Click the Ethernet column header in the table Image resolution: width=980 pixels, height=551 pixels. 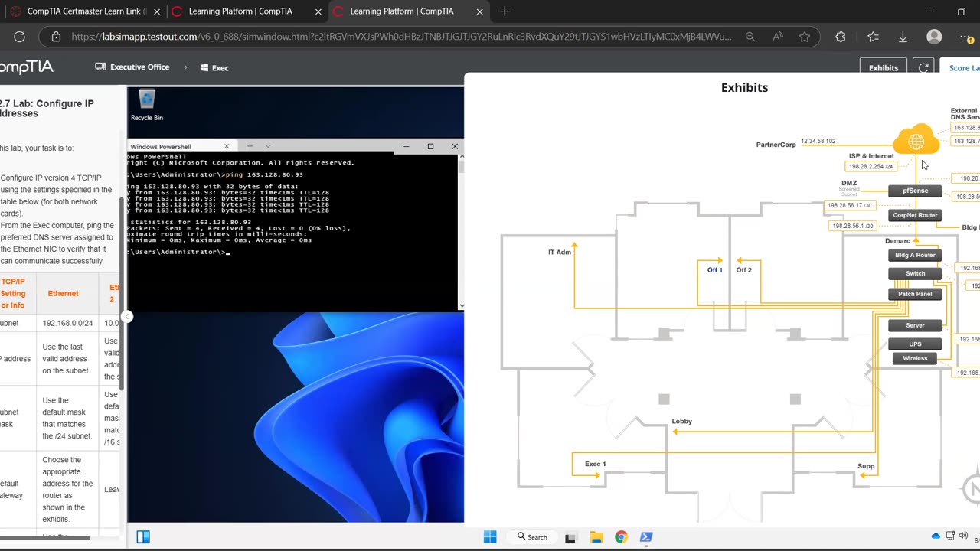coord(63,293)
